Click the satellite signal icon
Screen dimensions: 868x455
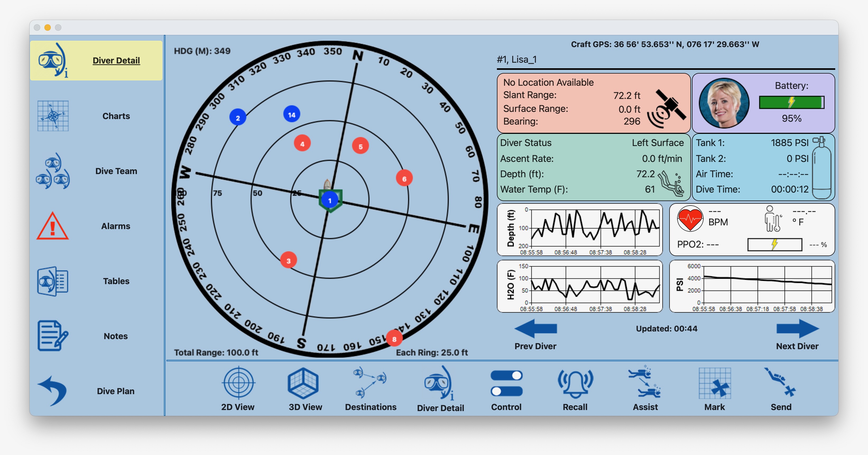(666, 109)
